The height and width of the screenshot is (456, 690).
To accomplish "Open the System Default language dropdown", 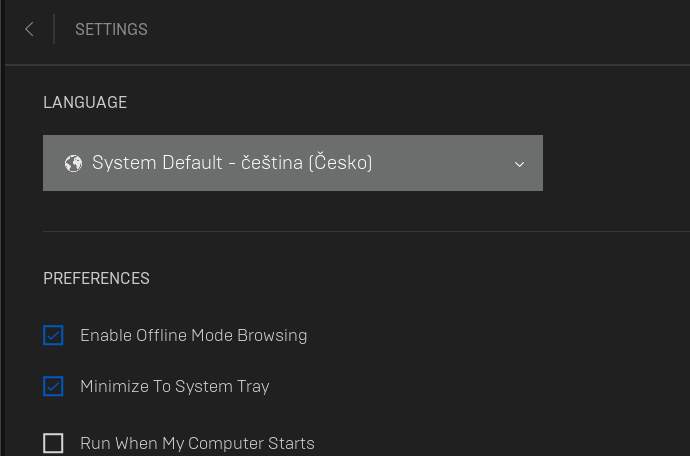I will (292, 163).
